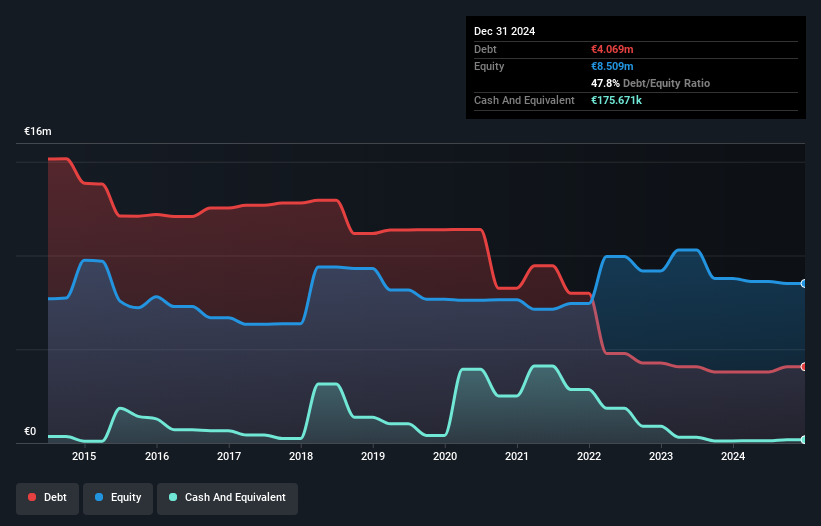The image size is (821, 526).
Task: Click the 2016 x-axis label
Action: pos(157,456)
